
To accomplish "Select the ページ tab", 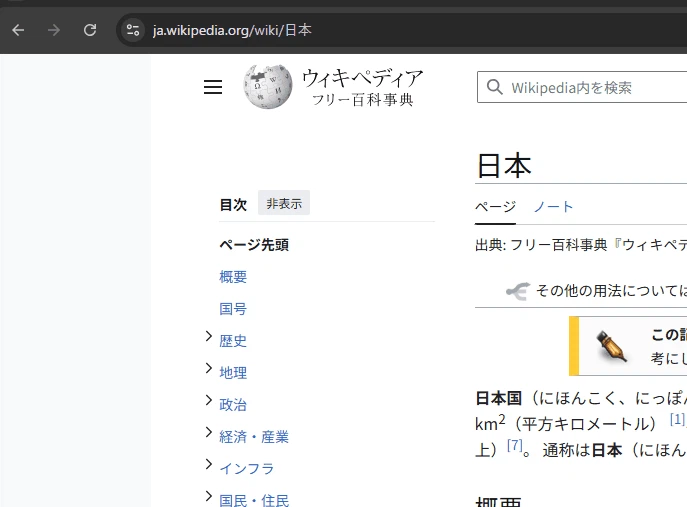I will pyautogui.click(x=496, y=207).
